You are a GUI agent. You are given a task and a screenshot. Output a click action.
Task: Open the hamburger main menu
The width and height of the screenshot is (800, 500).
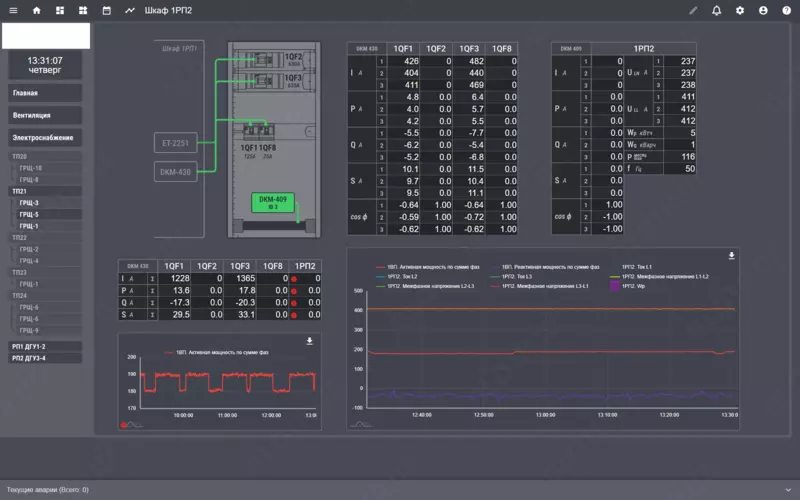pos(13,10)
